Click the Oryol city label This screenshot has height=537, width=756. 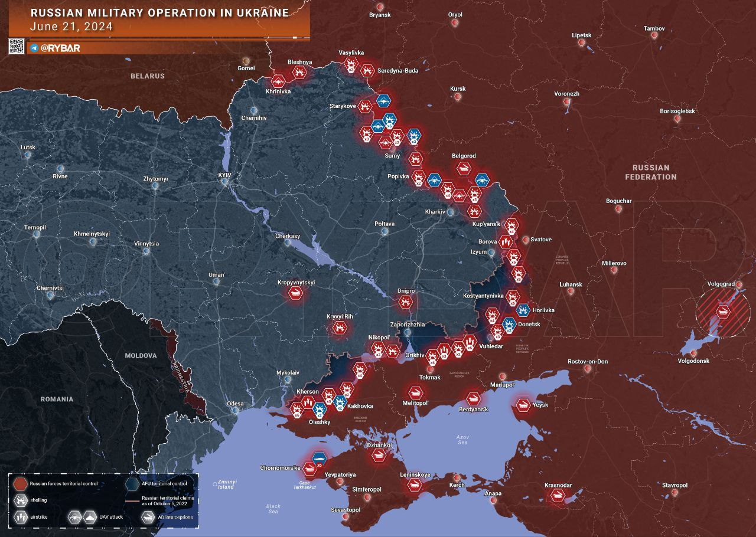(455, 14)
